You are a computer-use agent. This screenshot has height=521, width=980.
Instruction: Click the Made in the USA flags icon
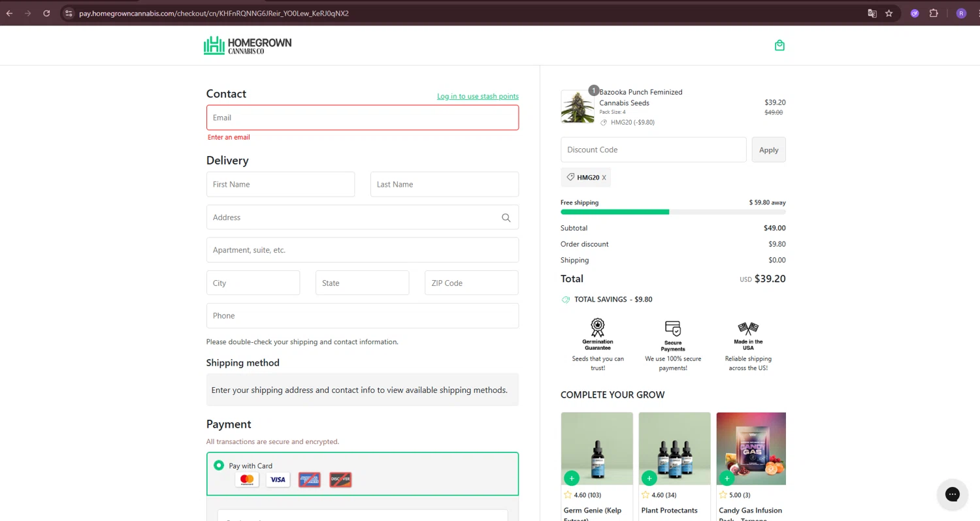click(748, 328)
